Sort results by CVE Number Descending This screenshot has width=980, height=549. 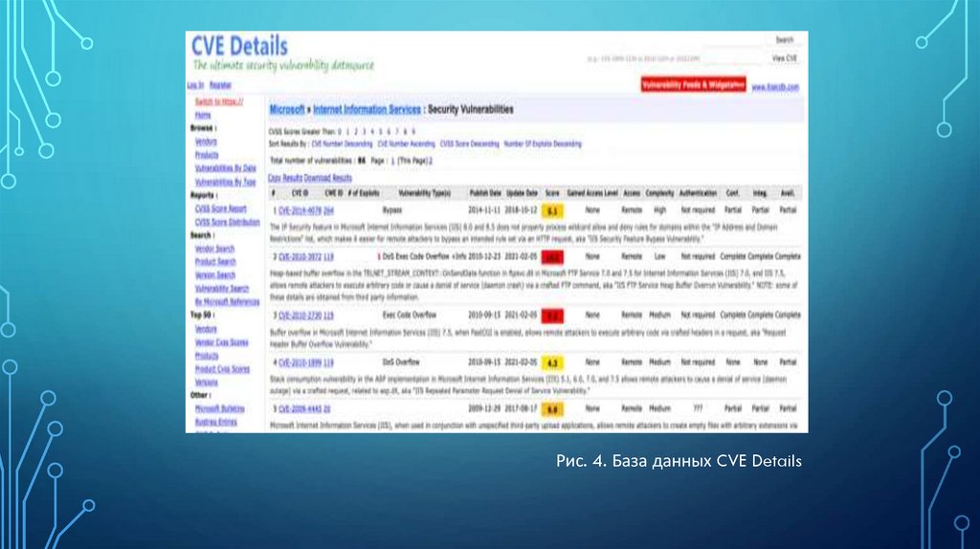pyautogui.click(x=342, y=143)
